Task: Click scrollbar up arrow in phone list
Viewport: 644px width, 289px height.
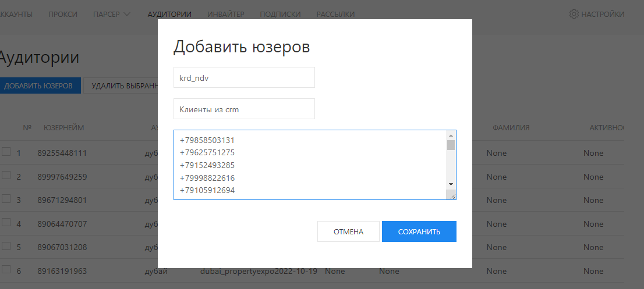Action: click(x=451, y=135)
